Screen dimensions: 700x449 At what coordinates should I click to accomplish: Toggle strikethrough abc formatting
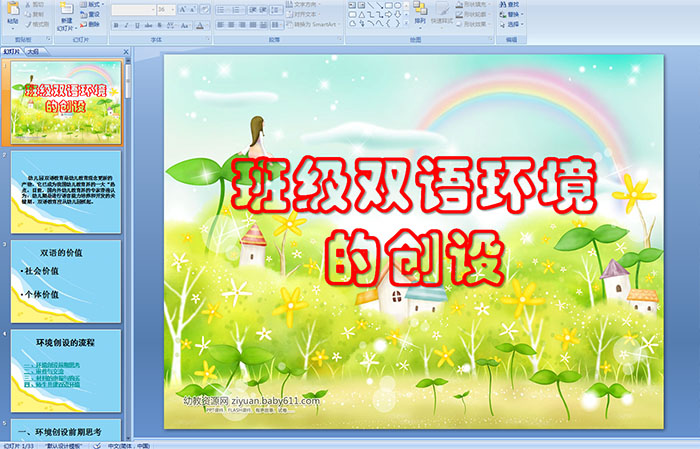(148, 25)
